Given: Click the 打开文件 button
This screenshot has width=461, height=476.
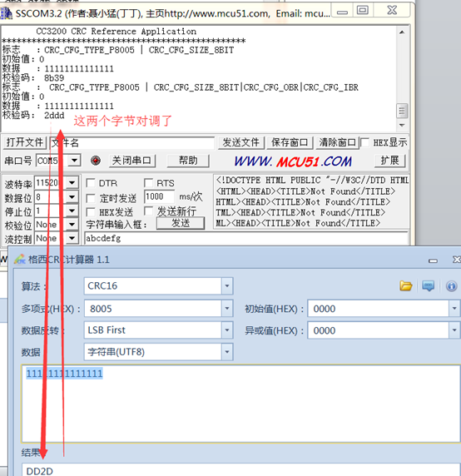Looking at the screenshot, I should click(25, 142).
